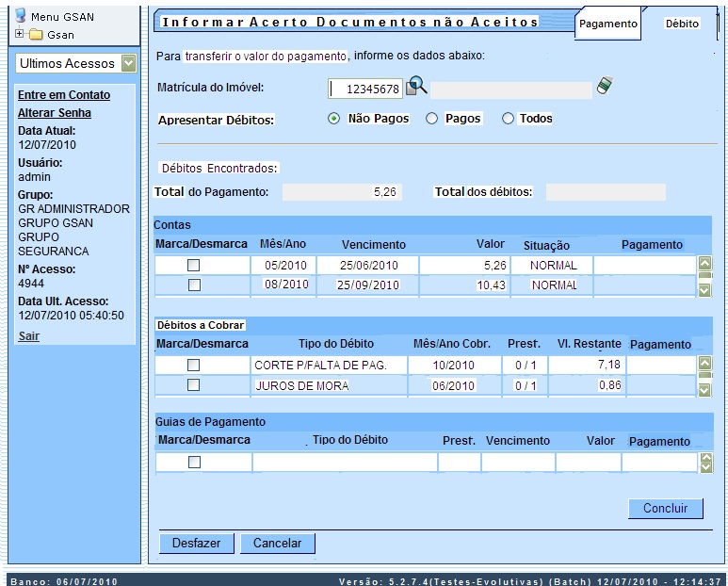Click the Matrícula do Imóvel input field
This screenshot has width=728, height=586.
[x=365, y=89]
